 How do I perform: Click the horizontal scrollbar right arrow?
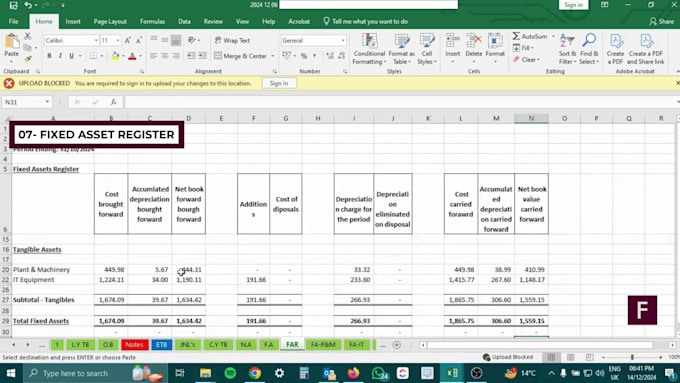coord(672,345)
